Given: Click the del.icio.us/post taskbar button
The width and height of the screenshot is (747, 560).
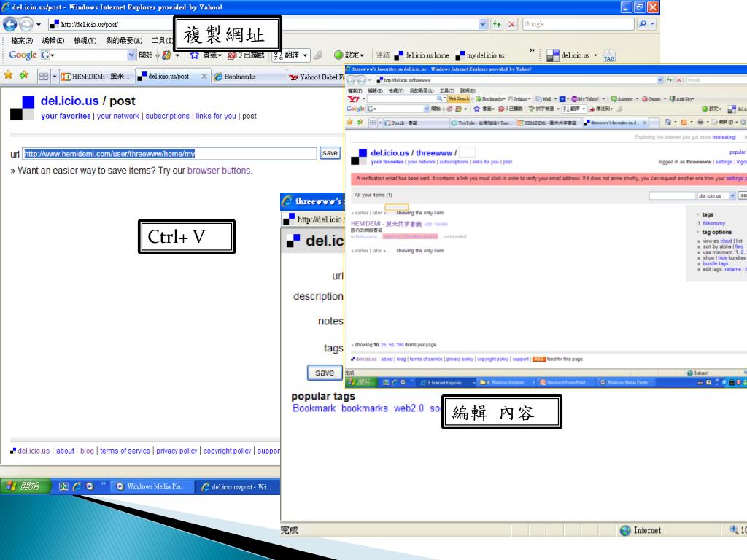Looking at the screenshot, I should [x=238, y=486].
